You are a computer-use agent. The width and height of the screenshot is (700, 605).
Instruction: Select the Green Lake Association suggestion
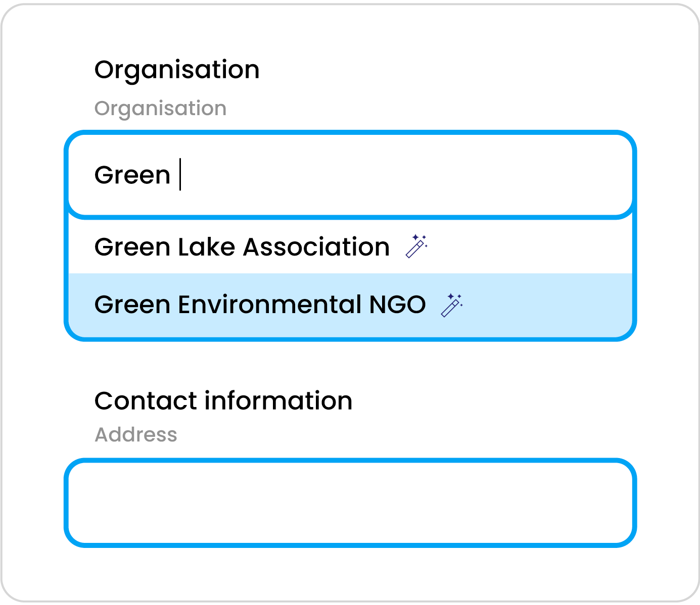point(242,247)
